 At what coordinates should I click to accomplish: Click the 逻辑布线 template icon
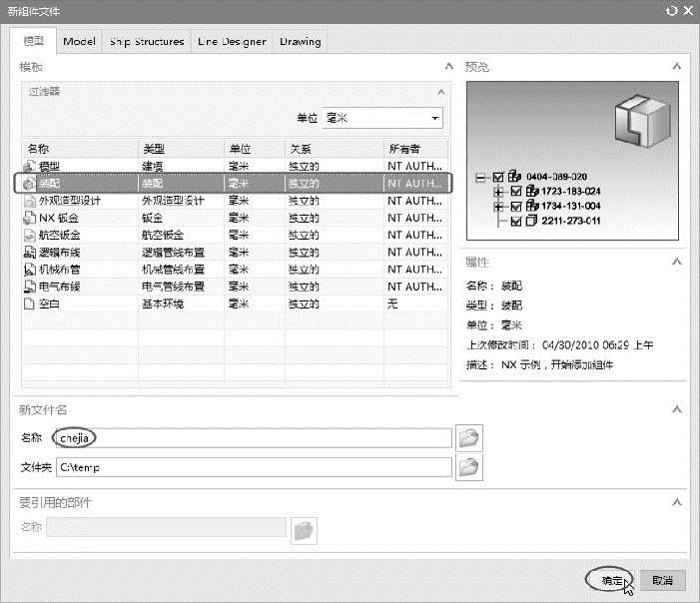pos(30,253)
